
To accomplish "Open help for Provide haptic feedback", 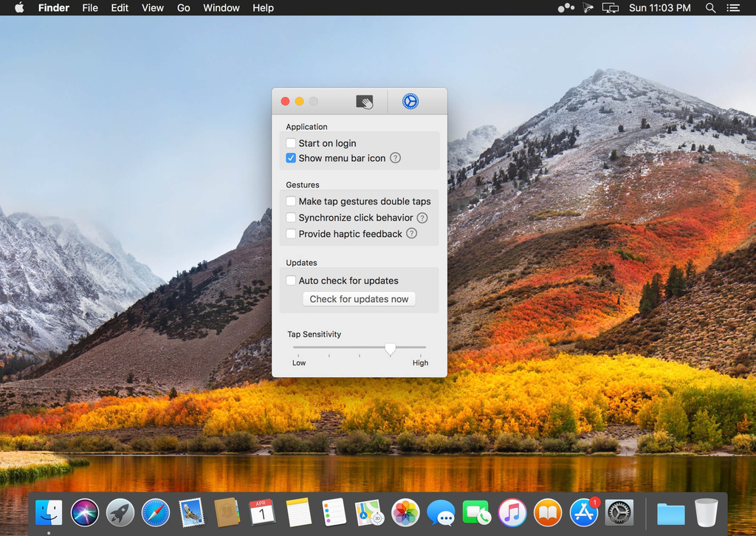I will 412,234.
